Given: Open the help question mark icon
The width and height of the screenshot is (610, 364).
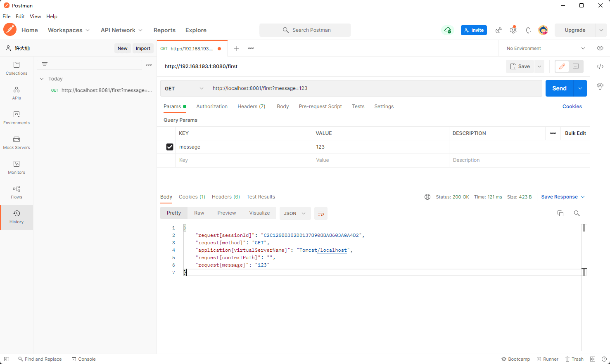Looking at the screenshot, I should pyautogui.click(x=604, y=359).
